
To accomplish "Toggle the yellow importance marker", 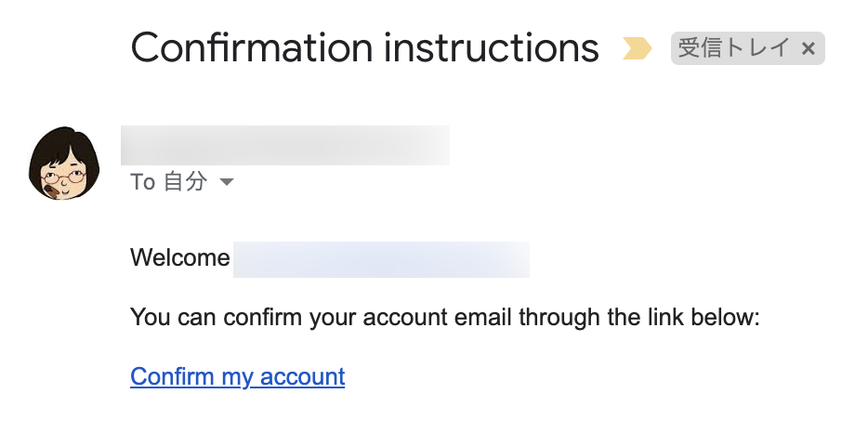I will pyautogui.click(x=638, y=48).
